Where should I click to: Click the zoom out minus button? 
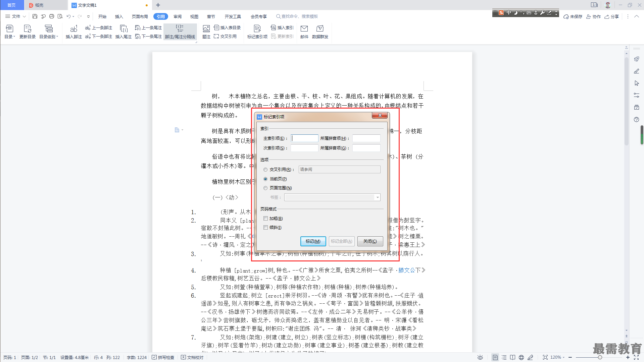570,357
